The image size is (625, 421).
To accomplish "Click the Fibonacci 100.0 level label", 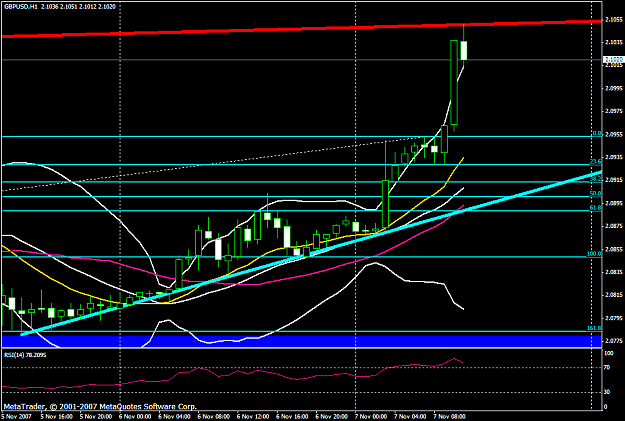I will pyautogui.click(x=594, y=254).
